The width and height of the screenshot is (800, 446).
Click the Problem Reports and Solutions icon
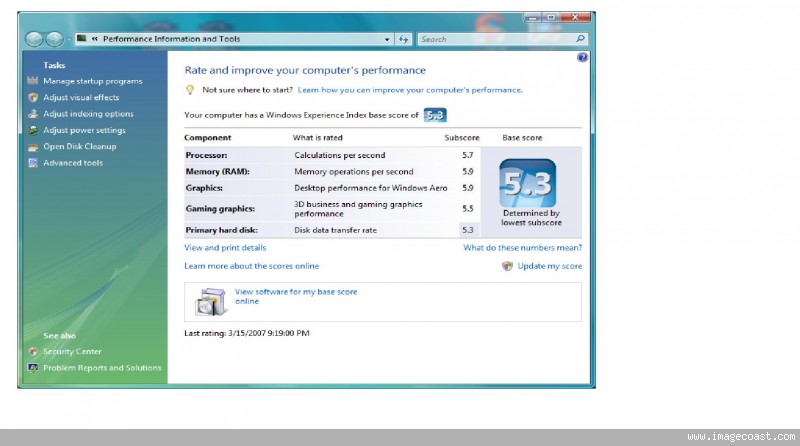click(x=33, y=368)
